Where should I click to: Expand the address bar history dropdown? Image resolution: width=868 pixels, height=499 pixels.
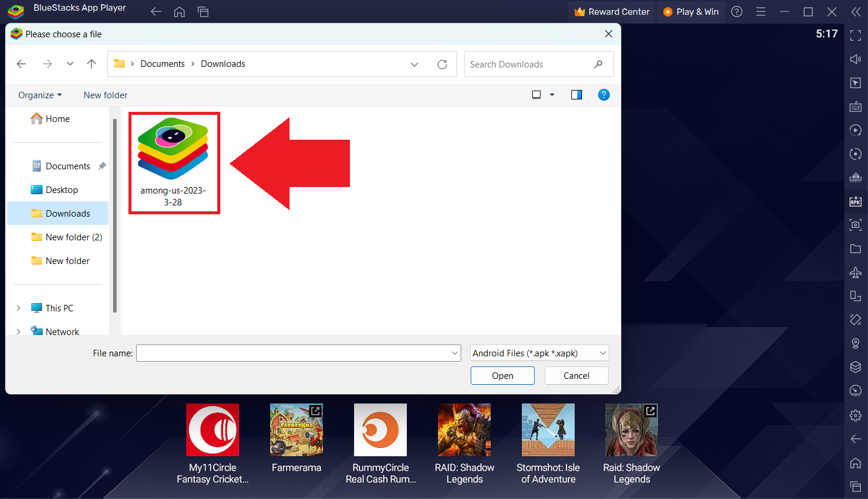pos(414,64)
